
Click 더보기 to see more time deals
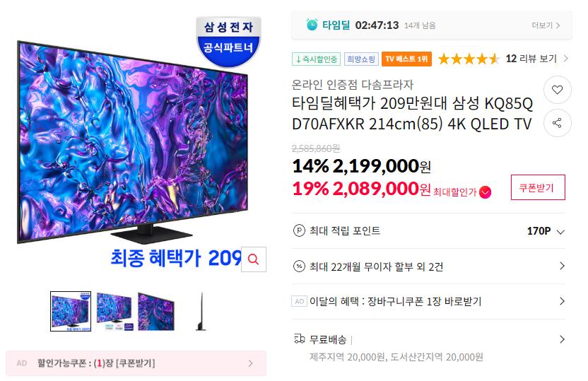click(546, 25)
